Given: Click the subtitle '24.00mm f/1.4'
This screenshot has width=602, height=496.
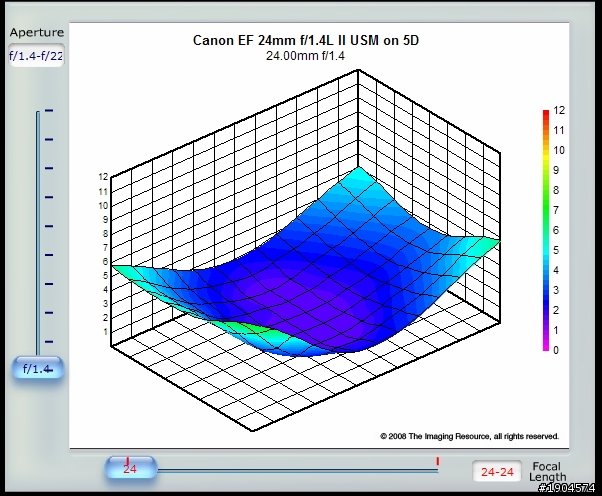Looking at the screenshot, I should pos(305,56).
